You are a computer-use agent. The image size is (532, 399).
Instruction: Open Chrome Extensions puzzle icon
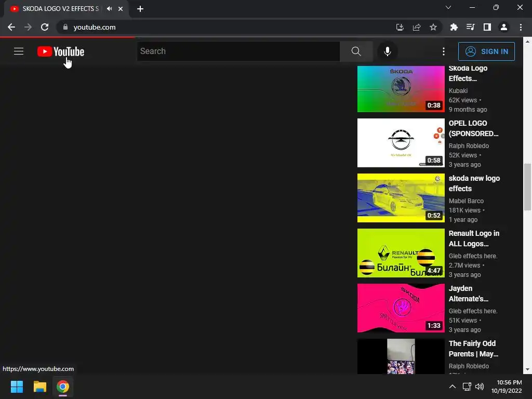coord(454,27)
